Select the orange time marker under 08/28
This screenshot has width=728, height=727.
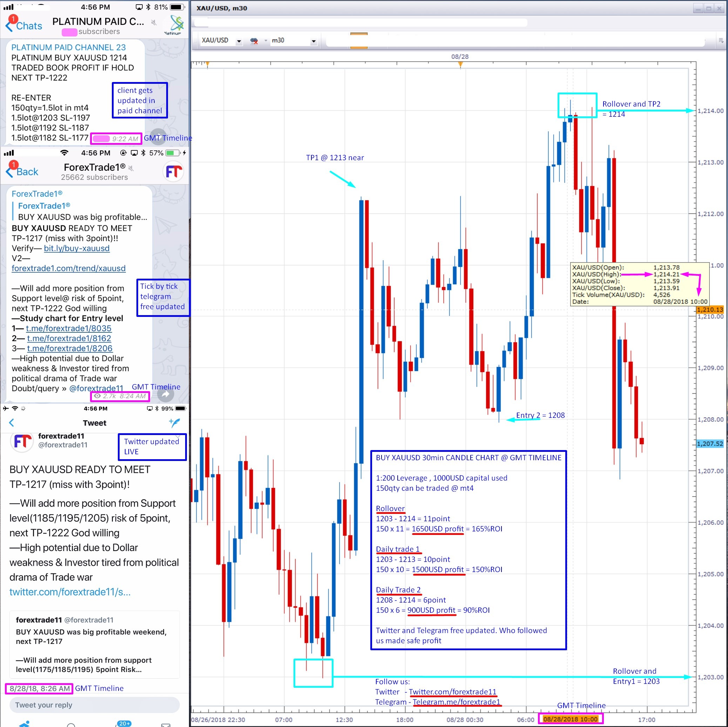460,64
